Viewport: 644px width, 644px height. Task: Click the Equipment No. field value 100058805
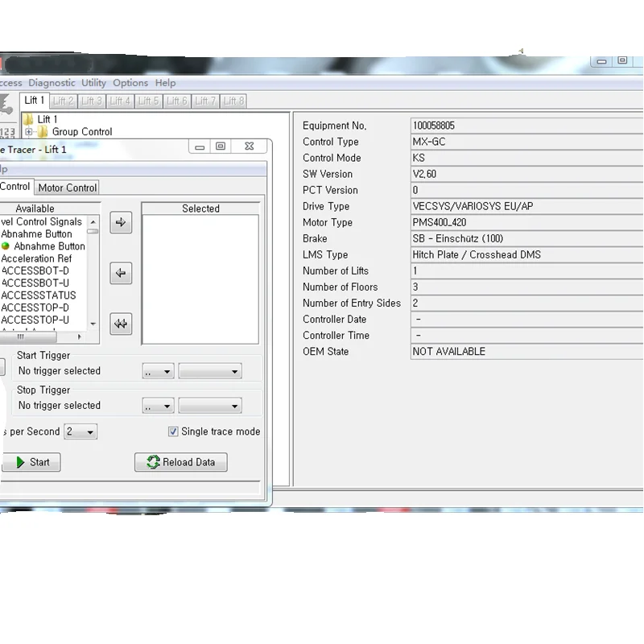[527, 126]
